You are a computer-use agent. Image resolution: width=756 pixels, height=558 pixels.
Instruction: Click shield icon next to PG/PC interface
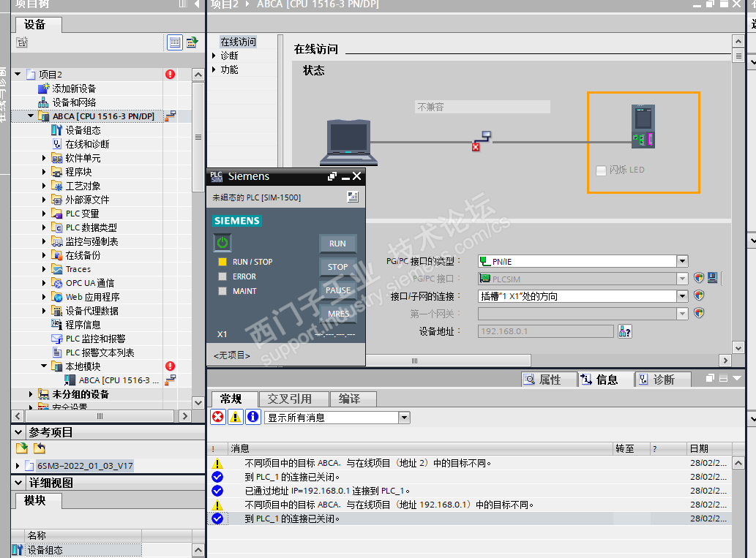coord(699,278)
